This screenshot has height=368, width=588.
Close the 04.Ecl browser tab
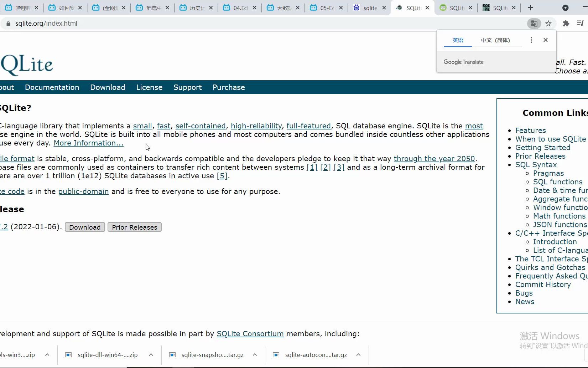[254, 8]
